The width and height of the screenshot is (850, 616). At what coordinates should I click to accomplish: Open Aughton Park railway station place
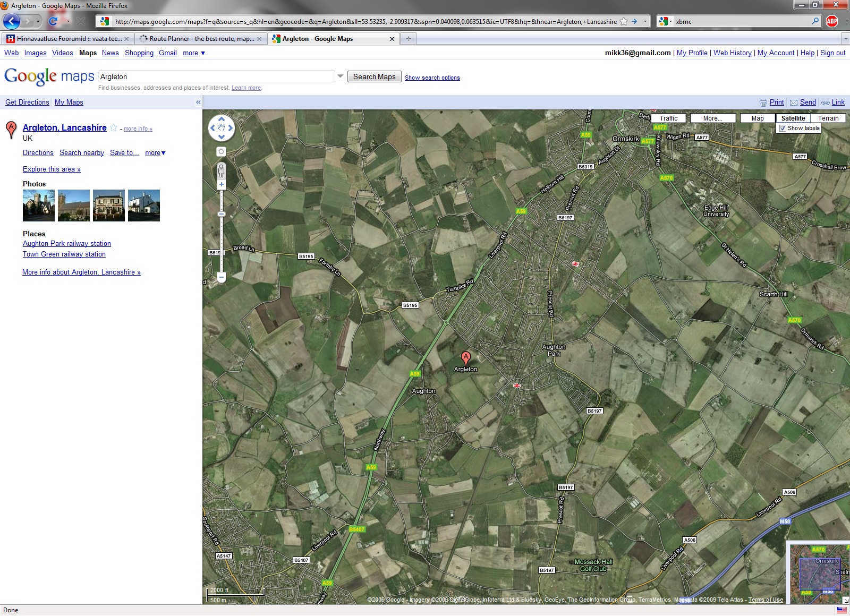pos(67,244)
